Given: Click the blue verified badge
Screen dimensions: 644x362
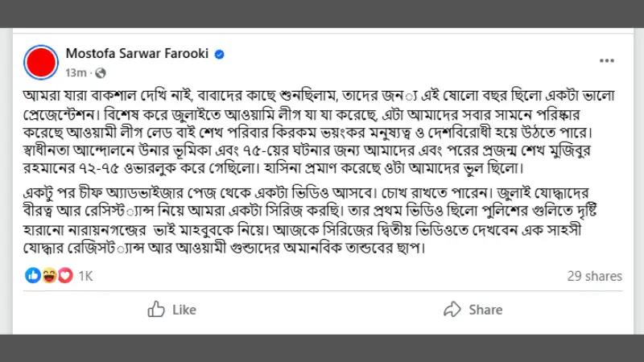Looking at the screenshot, I should tap(219, 54).
